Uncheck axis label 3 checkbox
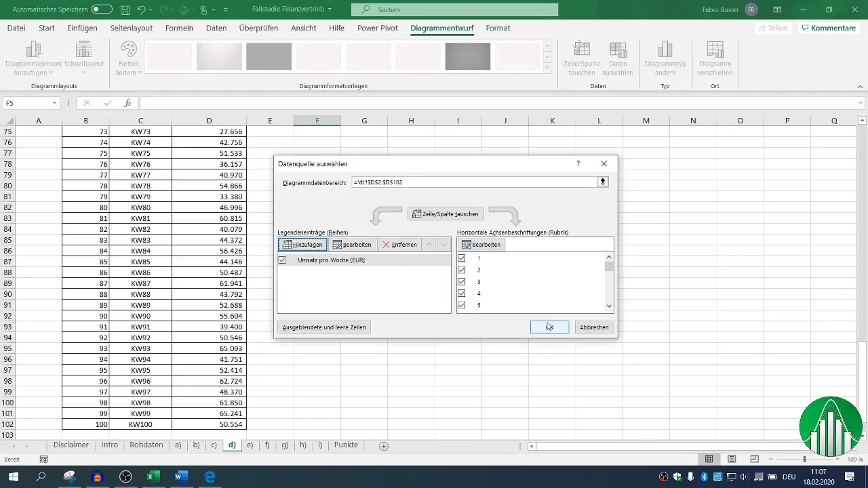The height and width of the screenshot is (488, 868). click(462, 281)
